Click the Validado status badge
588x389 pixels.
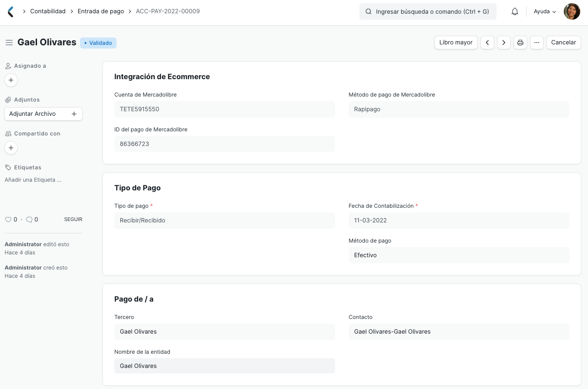pyautogui.click(x=98, y=43)
